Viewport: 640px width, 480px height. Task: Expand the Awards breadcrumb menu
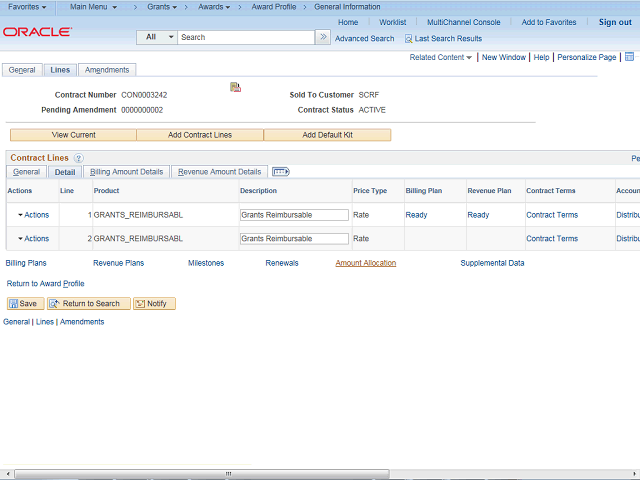pyautogui.click(x=214, y=7)
